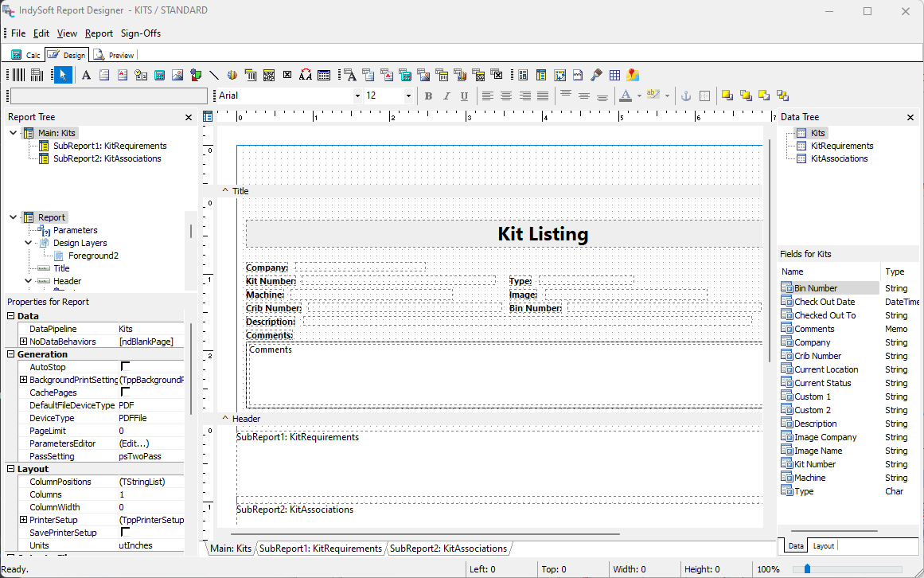924x578 pixels.
Task: Click the Shape component tool
Action: (196, 75)
